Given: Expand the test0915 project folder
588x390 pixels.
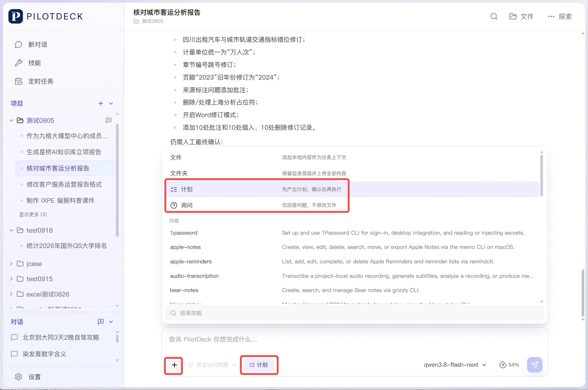Looking at the screenshot, I should pyautogui.click(x=11, y=279).
